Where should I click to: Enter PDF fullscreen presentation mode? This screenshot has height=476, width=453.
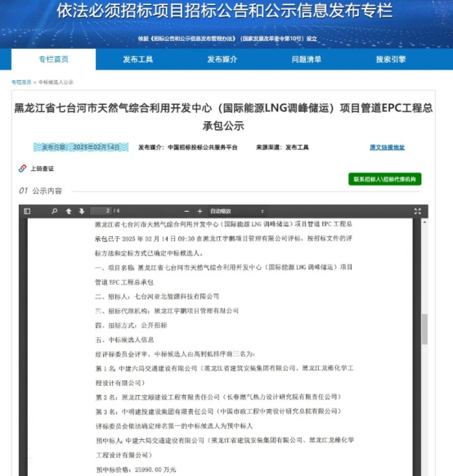coord(418,211)
